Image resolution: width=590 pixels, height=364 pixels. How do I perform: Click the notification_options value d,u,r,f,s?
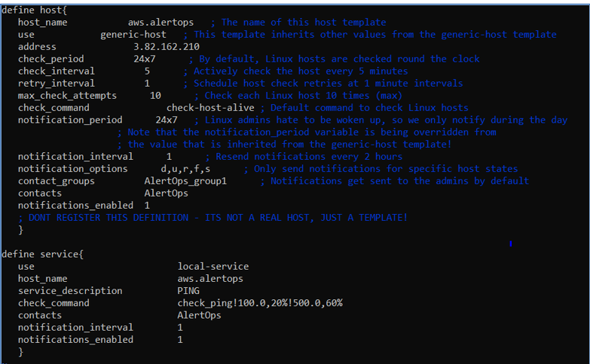pyautogui.click(x=188, y=169)
